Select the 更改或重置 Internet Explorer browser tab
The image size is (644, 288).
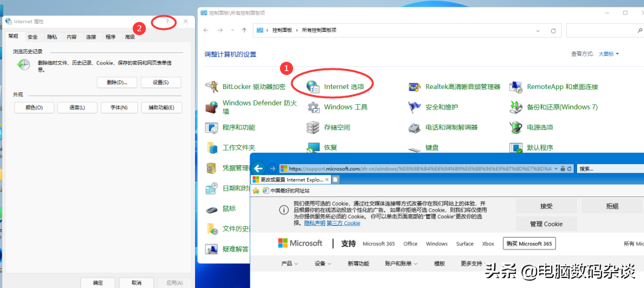click(290, 180)
